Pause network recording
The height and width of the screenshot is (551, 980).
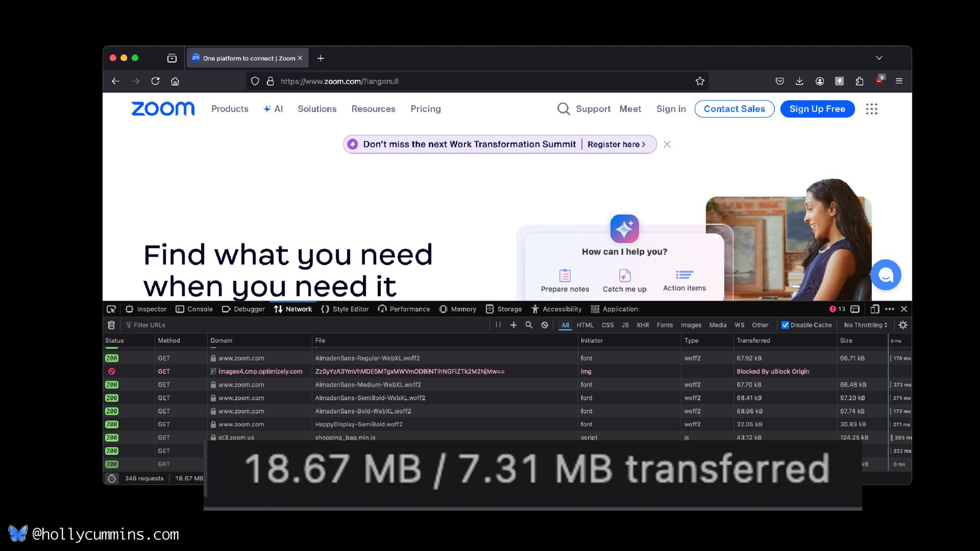[x=498, y=325]
